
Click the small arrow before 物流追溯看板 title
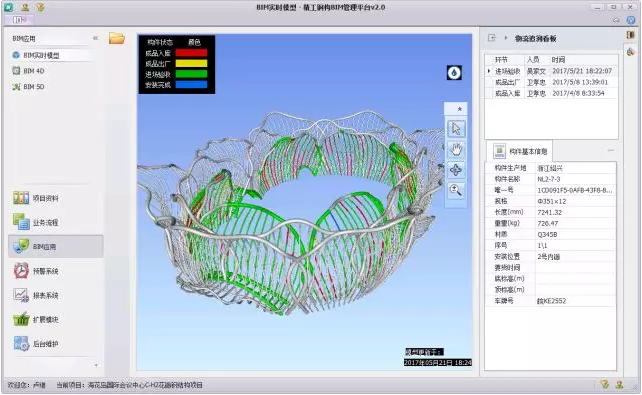[x=506, y=38]
